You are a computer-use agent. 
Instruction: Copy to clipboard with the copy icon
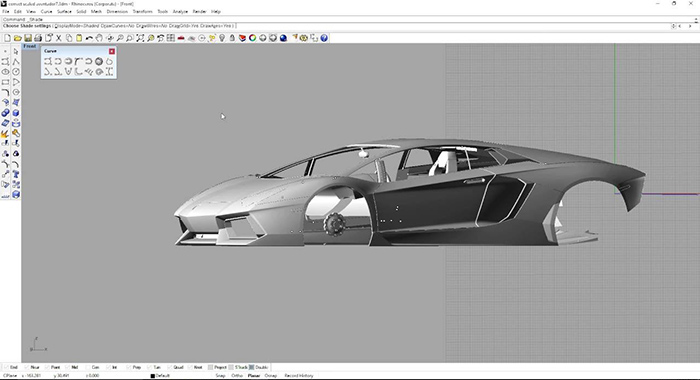(69, 38)
